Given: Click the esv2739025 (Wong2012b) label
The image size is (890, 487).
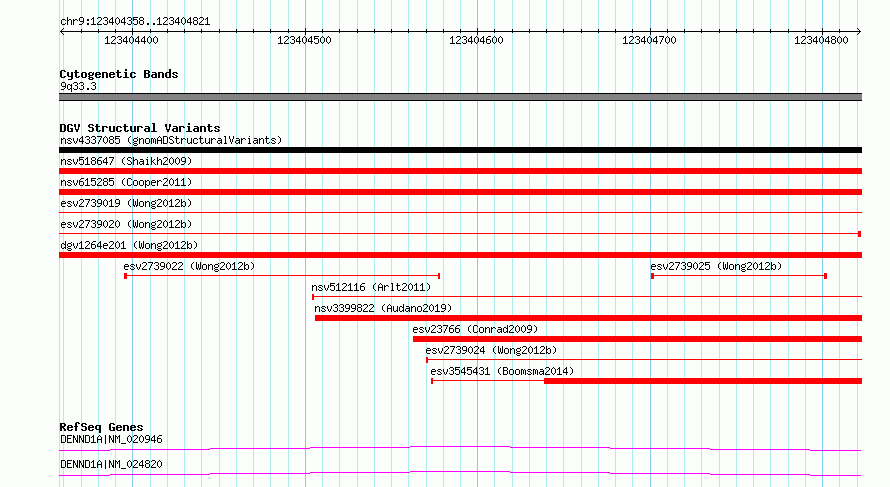Looking at the screenshot, I should [x=716, y=266].
